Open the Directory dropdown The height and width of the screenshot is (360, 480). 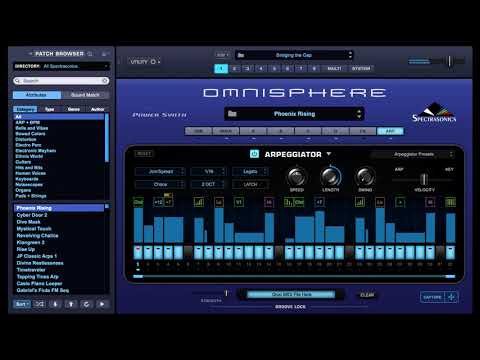(61, 66)
